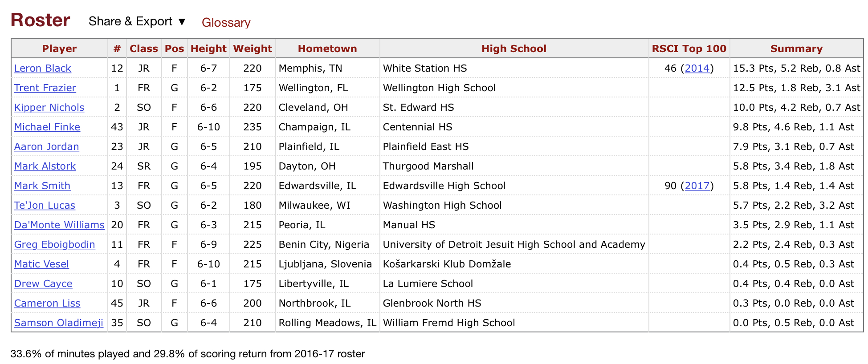The height and width of the screenshot is (364, 868).
Task: Open the Glossary link
Action: coord(226,22)
